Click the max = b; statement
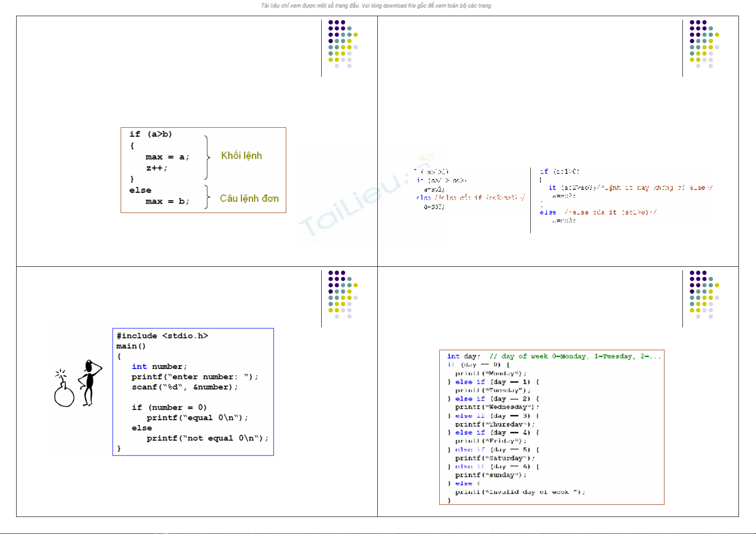This screenshot has width=756, height=534. 167,201
